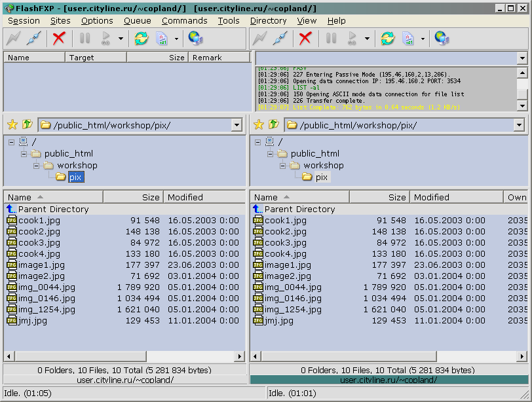Click the right pane red Abort icon
This screenshot has width=532, height=402.
pos(305,39)
